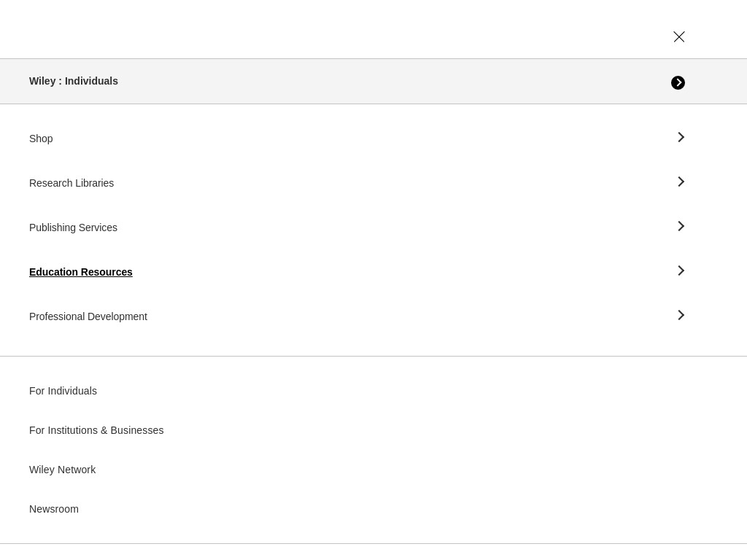
Task: Open the Research Libraries menu item
Action: [71, 183]
